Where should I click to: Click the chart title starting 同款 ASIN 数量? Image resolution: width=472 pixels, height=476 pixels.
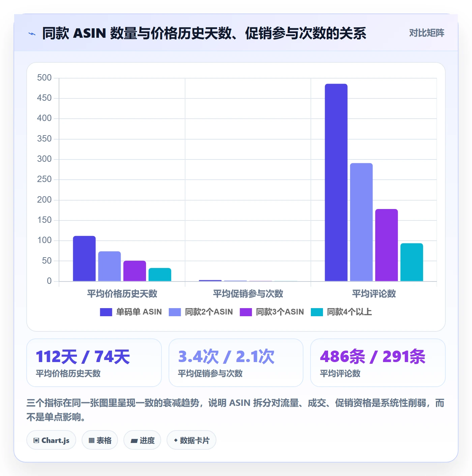204,33
